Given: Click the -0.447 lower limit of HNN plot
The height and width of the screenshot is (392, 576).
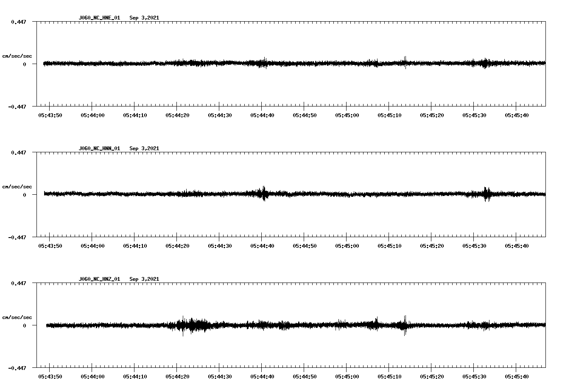Looking at the screenshot, I should (17, 238).
